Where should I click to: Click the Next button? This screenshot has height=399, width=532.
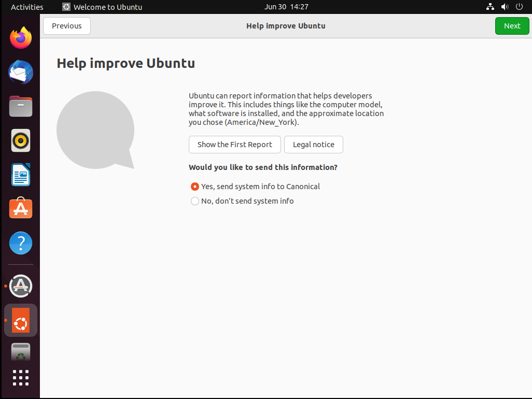tap(512, 26)
